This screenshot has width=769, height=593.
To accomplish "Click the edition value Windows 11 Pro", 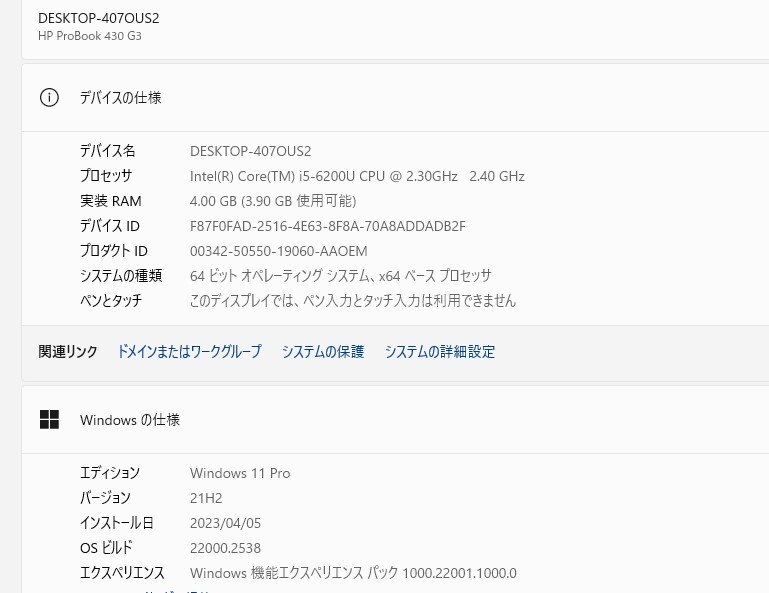I will tap(240, 473).
